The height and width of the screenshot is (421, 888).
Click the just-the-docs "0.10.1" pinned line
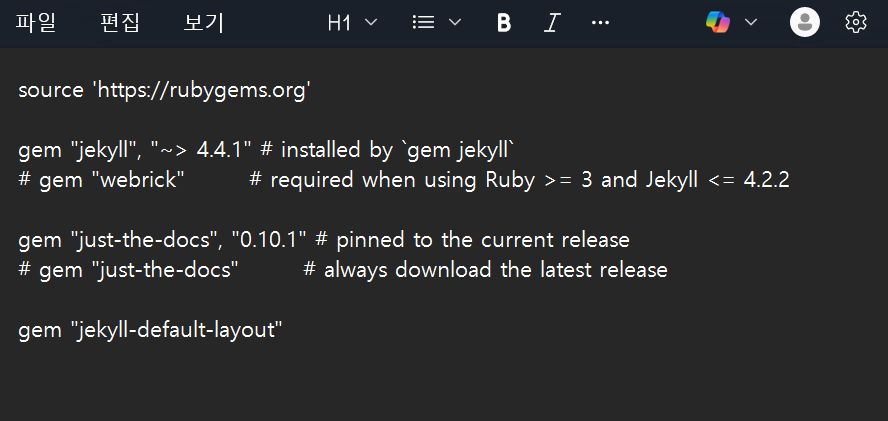[324, 240]
